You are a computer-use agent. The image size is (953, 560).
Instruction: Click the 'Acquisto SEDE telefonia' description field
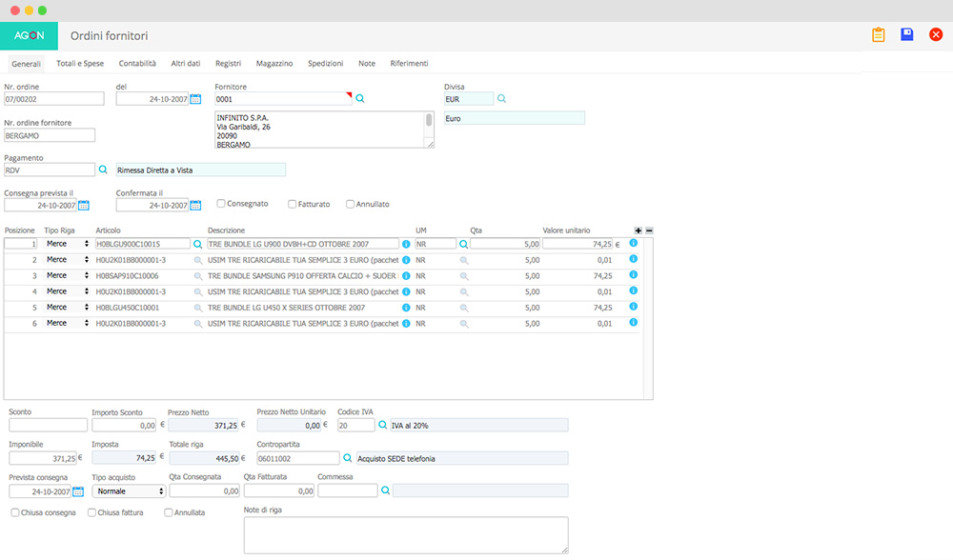462,458
